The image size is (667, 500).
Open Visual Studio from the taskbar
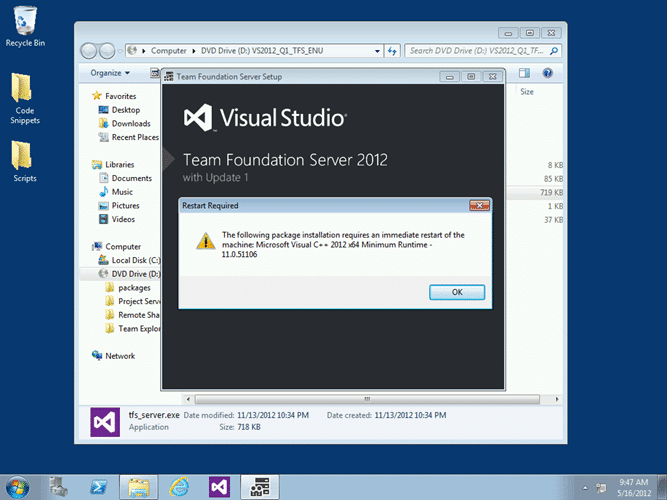[219, 488]
